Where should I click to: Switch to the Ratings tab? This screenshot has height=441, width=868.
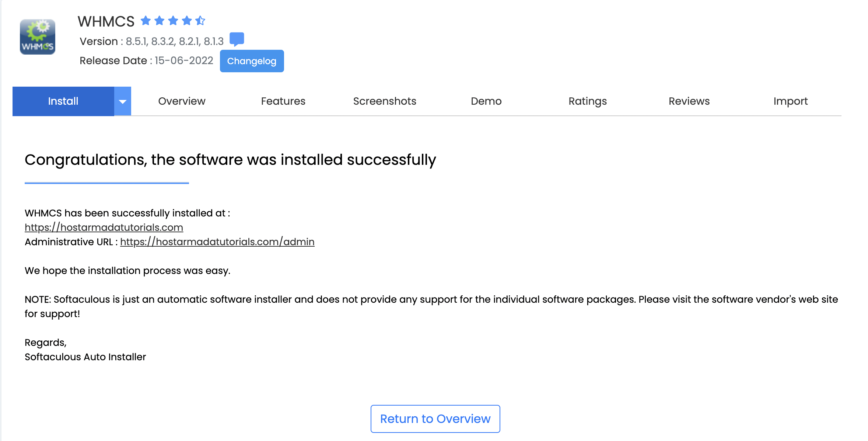587,101
